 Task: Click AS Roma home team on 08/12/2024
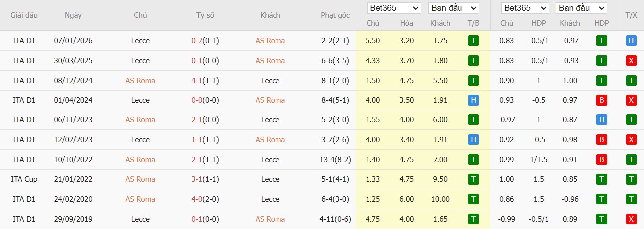(140, 81)
